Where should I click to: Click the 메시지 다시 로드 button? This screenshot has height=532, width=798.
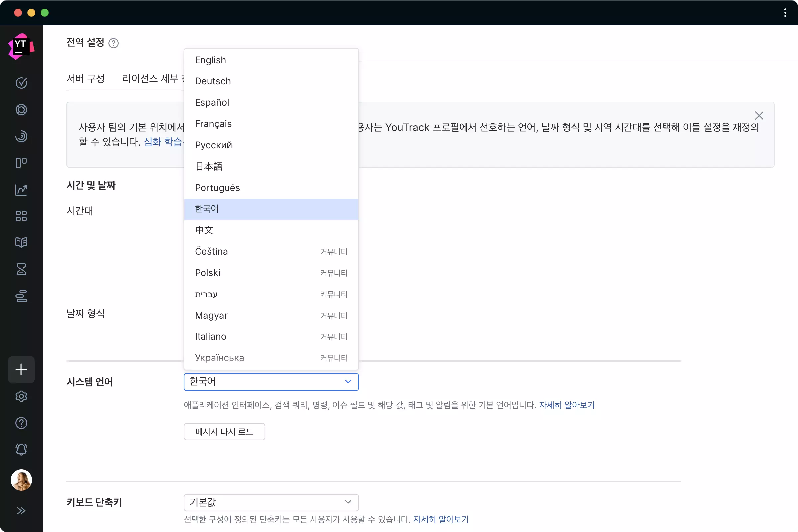pyautogui.click(x=224, y=432)
